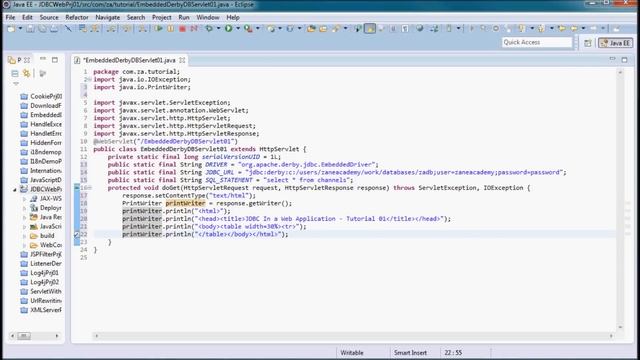Click the Resume debug icon

click(159, 29)
